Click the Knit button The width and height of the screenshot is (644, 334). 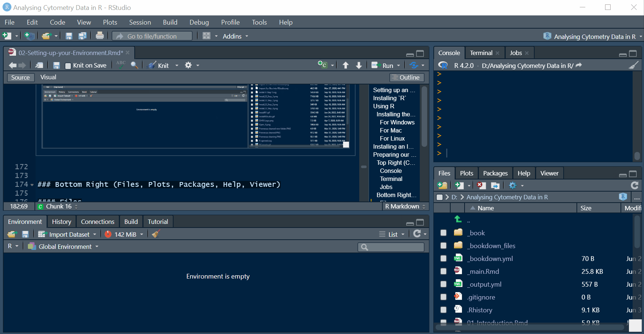(x=159, y=65)
